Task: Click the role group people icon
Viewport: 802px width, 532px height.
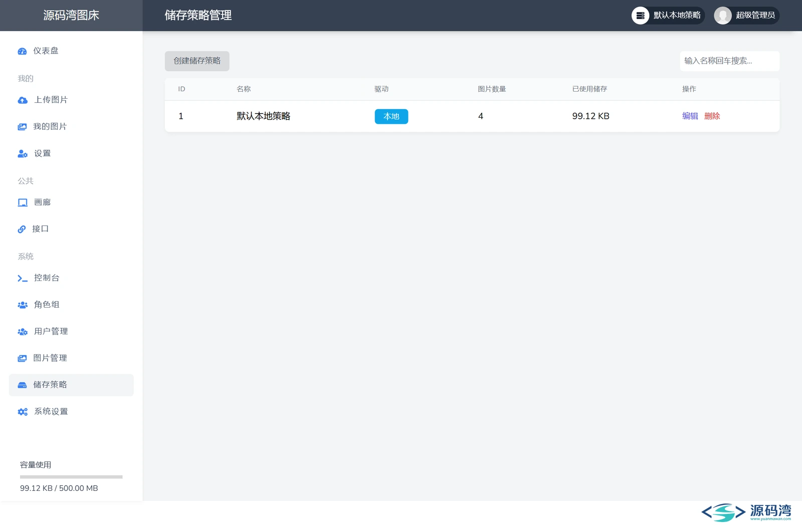Action: point(23,305)
